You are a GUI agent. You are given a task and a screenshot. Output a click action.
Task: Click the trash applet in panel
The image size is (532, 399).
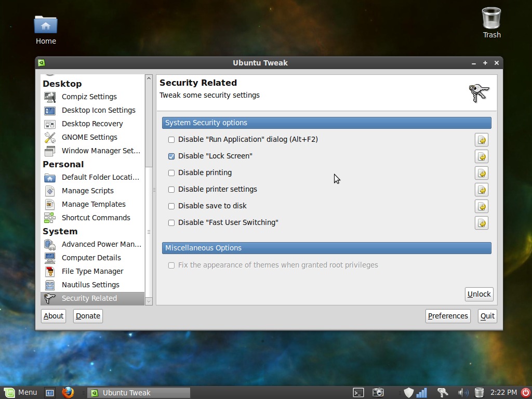pyautogui.click(x=479, y=393)
